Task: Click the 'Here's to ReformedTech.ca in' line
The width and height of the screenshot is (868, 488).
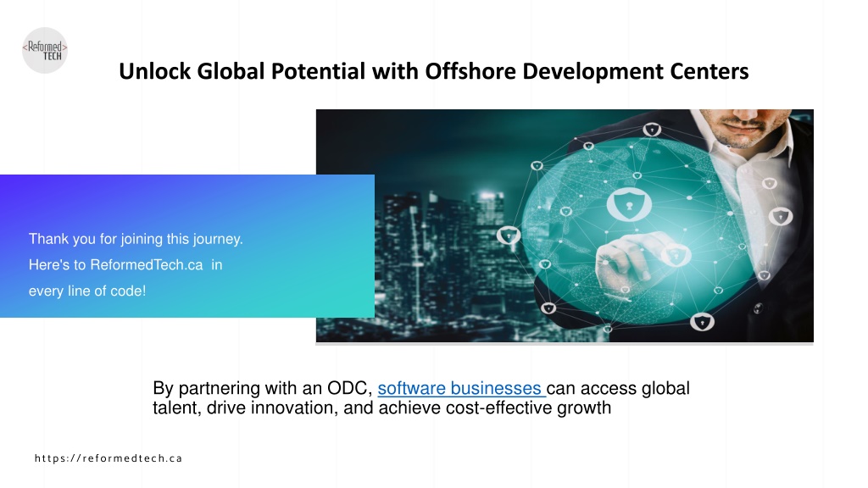Action: [125, 265]
